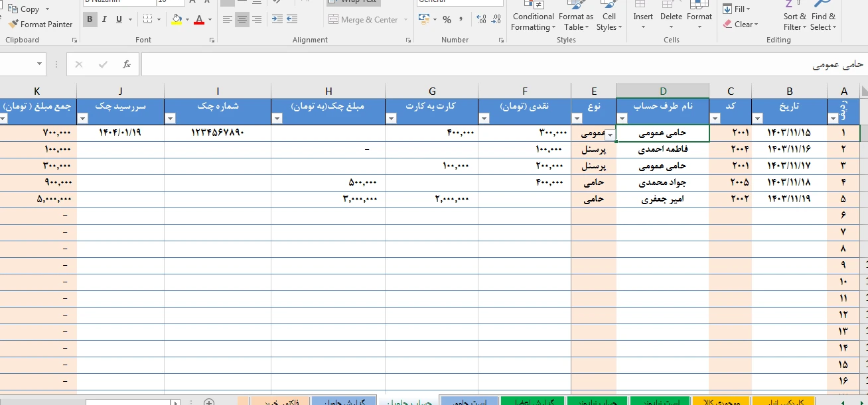Apply the yellow fill color
This screenshot has width=868, height=405.
point(177,20)
